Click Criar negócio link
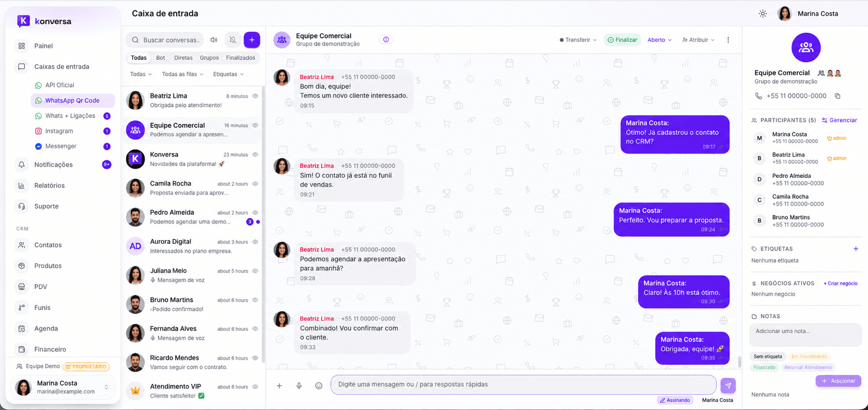Viewport: 868px width, 410px height. (840, 283)
